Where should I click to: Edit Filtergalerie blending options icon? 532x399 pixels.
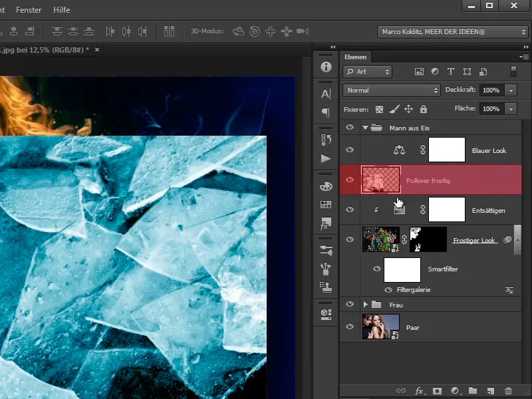[x=509, y=290]
